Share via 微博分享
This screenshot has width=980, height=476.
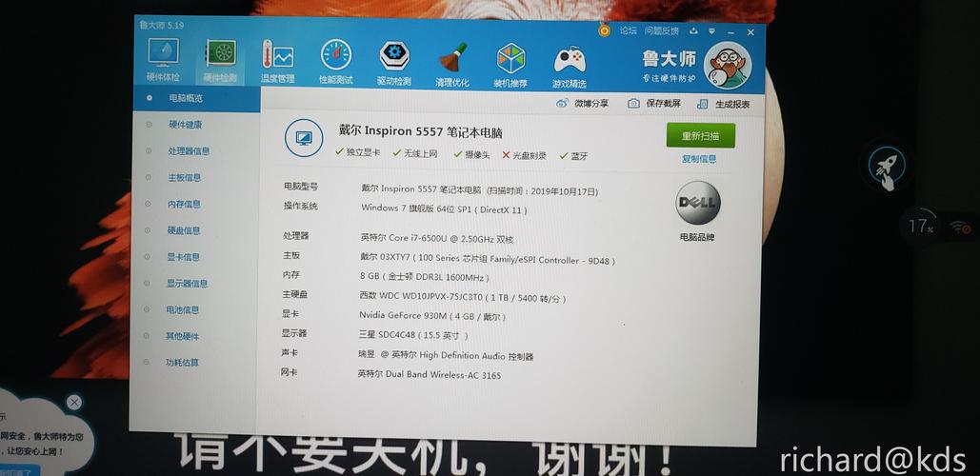(x=583, y=103)
